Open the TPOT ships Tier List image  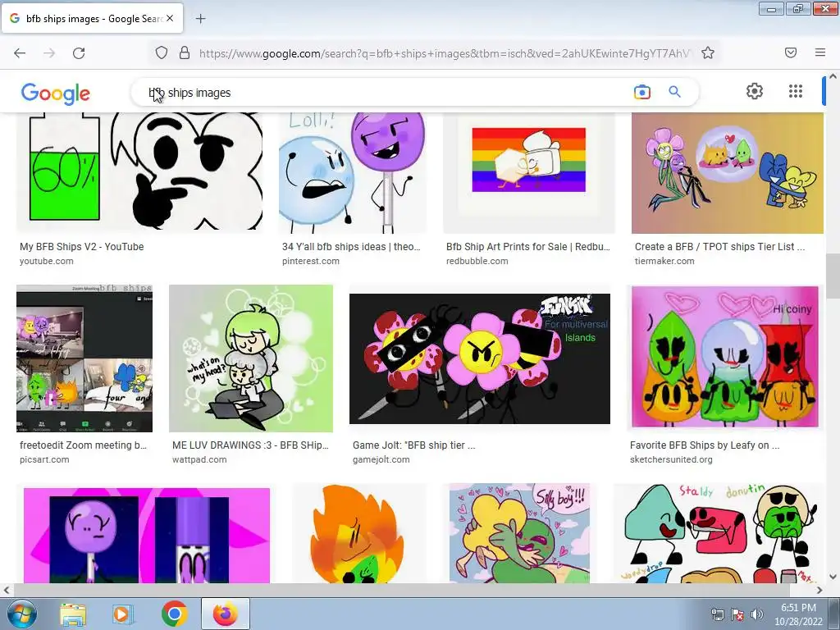728,172
